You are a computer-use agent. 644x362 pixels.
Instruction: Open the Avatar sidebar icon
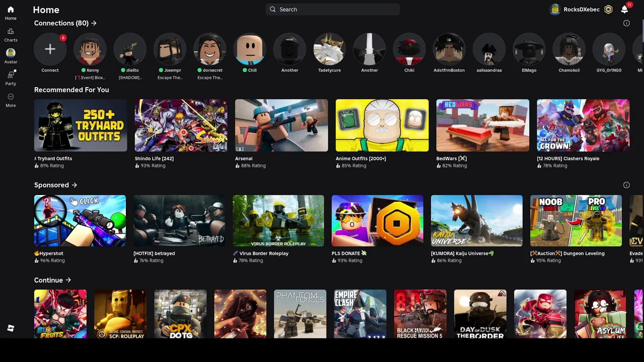click(11, 53)
